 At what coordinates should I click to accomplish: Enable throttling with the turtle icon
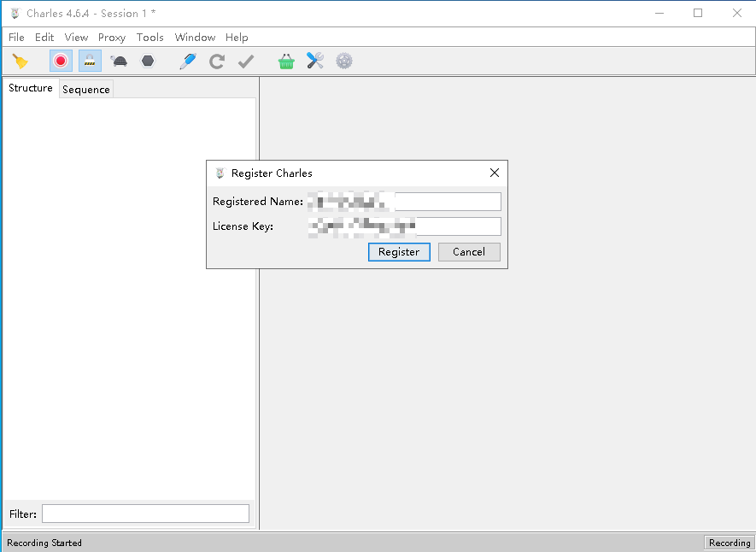click(119, 62)
